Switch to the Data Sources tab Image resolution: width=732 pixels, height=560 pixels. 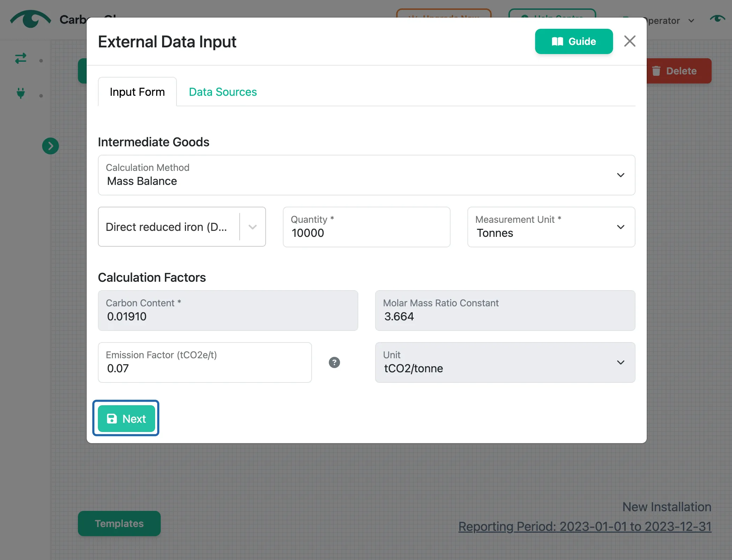tap(223, 92)
